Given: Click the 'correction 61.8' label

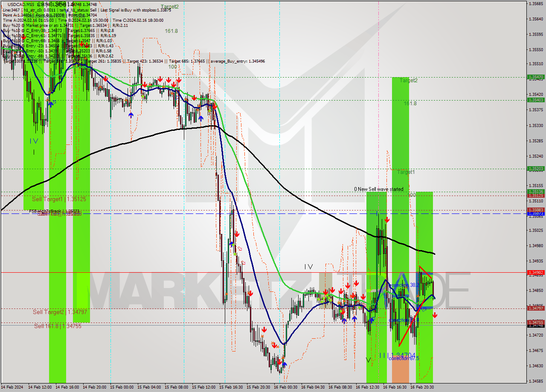Looking at the screenshot, I should tap(404, 320).
